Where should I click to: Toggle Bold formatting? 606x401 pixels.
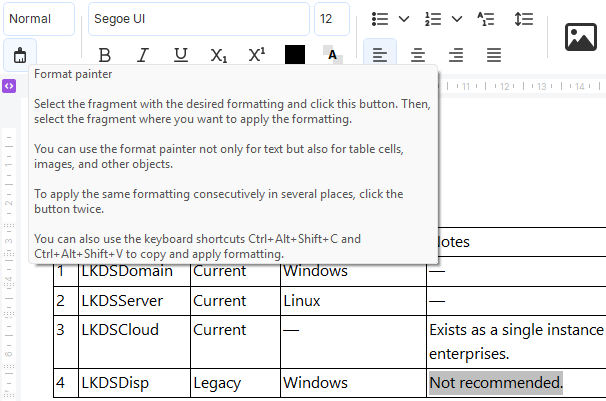coord(104,55)
